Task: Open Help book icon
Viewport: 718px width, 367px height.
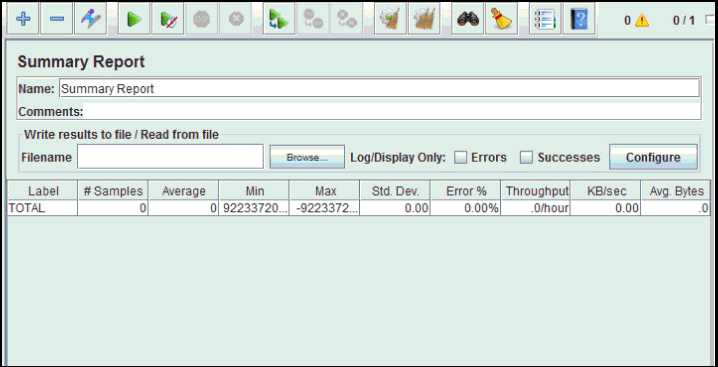Action: click(x=579, y=19)
